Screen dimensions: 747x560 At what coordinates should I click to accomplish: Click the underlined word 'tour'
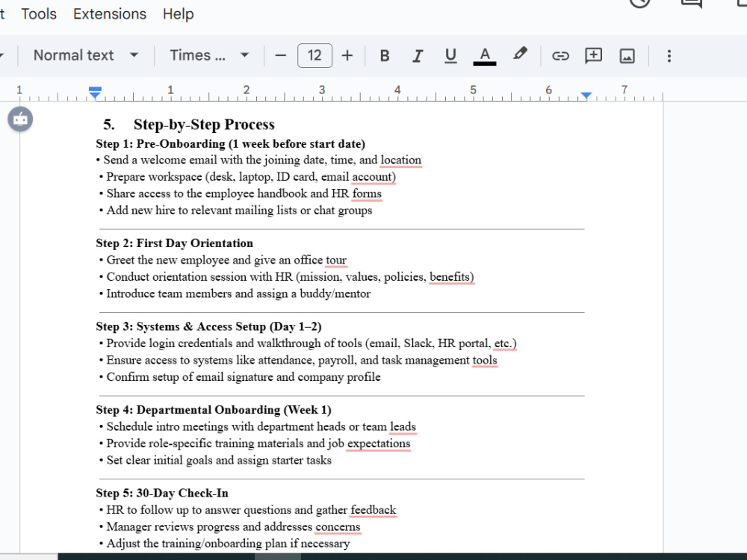tap(336, 260)
